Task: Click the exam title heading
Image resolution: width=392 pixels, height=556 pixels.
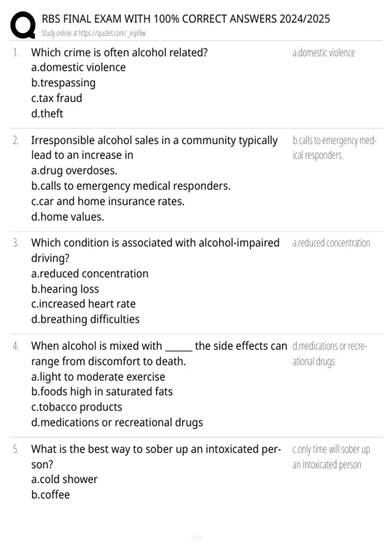Action: 186,19
